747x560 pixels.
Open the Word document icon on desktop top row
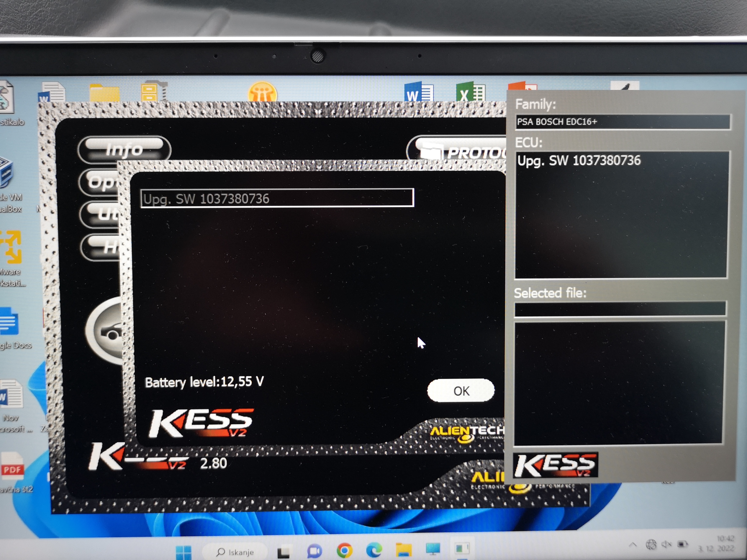(52, 92)
